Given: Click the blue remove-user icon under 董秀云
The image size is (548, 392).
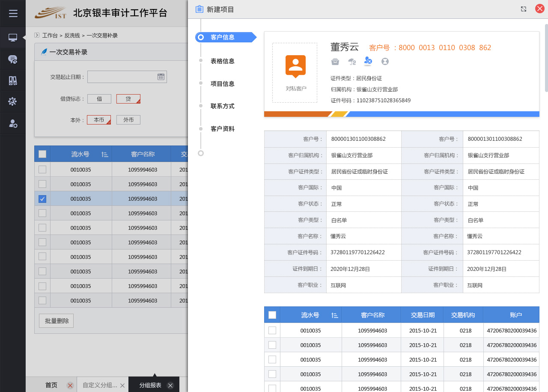Looking at the screenshot, I should click(368, 61).
